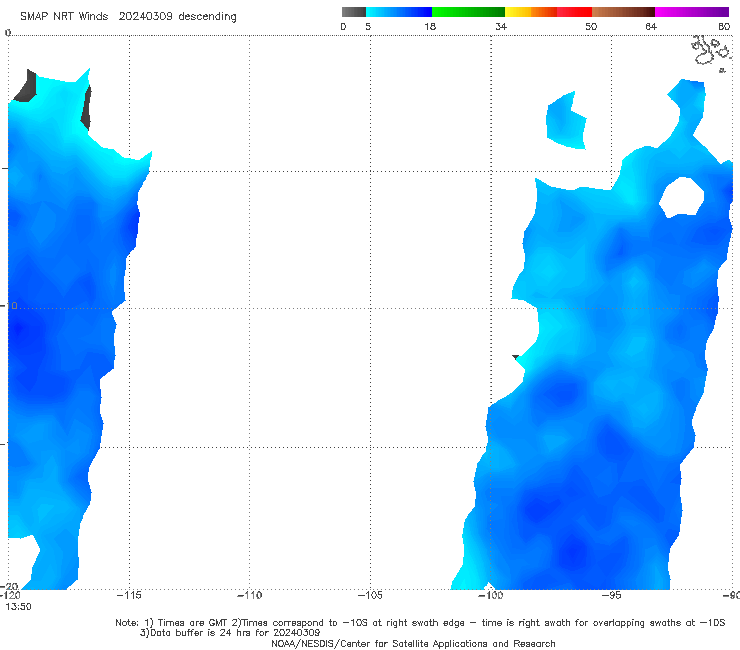Viewport: 740px width, 650px height.
Task: Click the '-120' longitude axis label
Action: tap(10, 596)
